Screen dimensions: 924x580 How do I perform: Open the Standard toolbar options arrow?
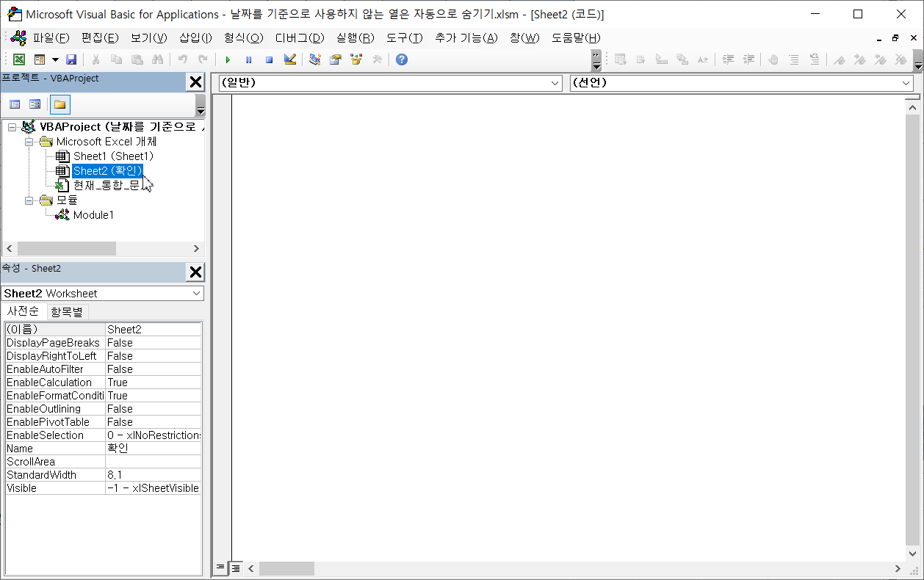tap(596, 59)
